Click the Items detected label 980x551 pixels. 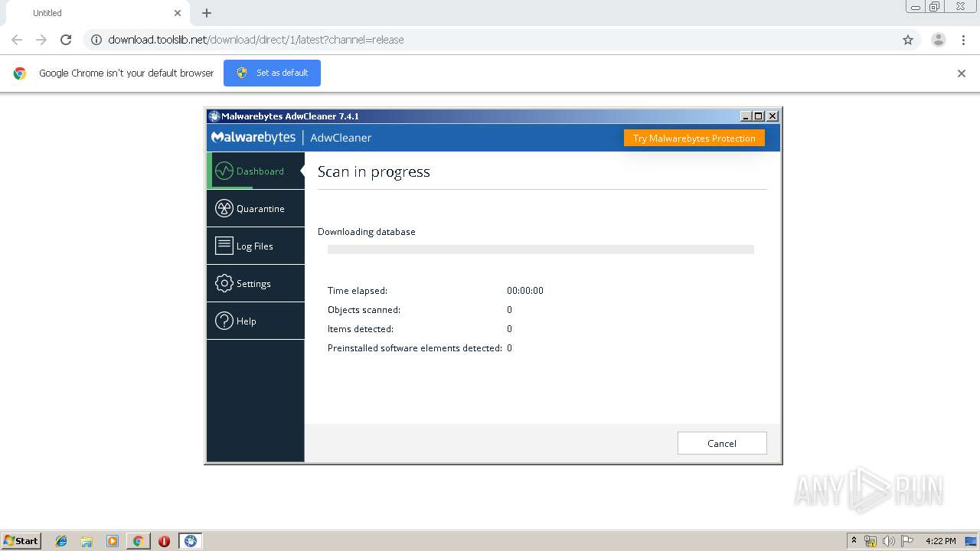click(361, 329)
